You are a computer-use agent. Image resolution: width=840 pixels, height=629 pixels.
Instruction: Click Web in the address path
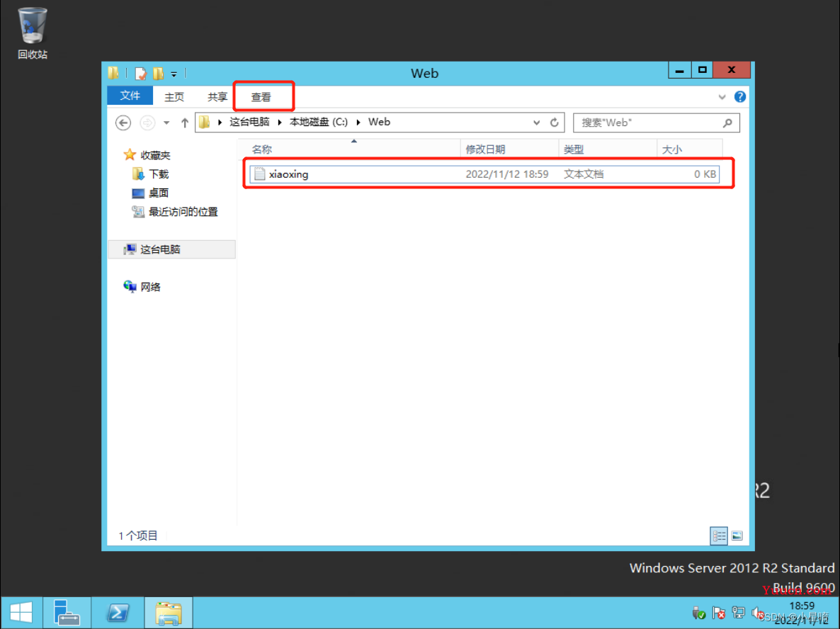click(379, 122)
